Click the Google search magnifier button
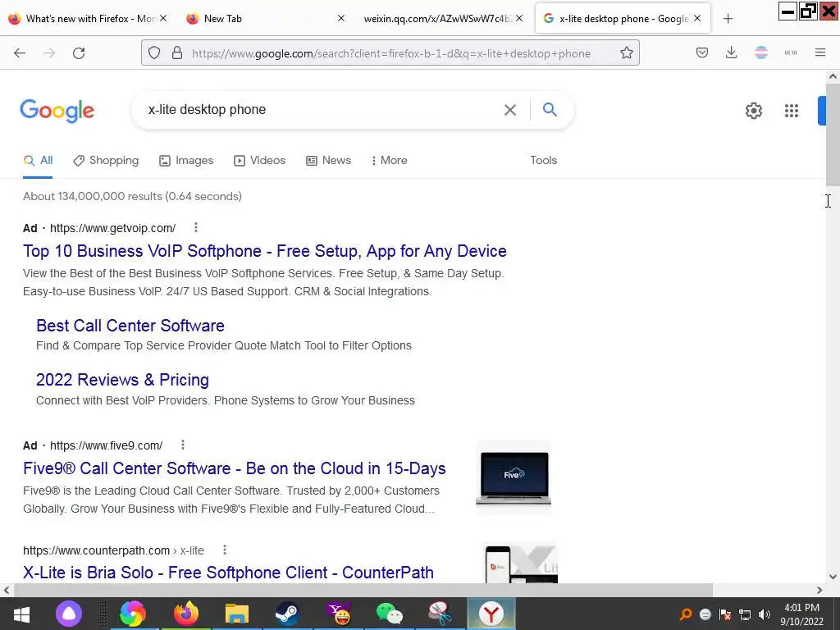Screen dimensions: 840x630 550,110
